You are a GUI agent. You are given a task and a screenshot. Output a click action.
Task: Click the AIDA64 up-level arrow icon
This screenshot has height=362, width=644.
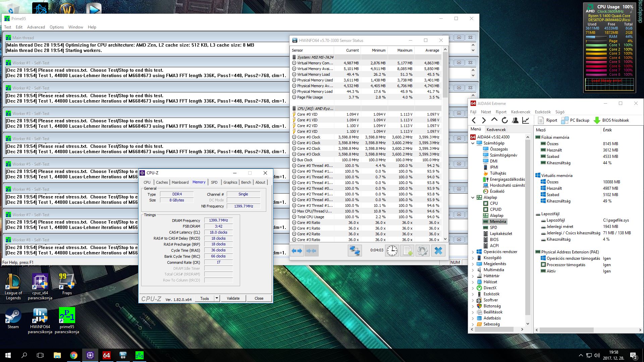(494, 120)
